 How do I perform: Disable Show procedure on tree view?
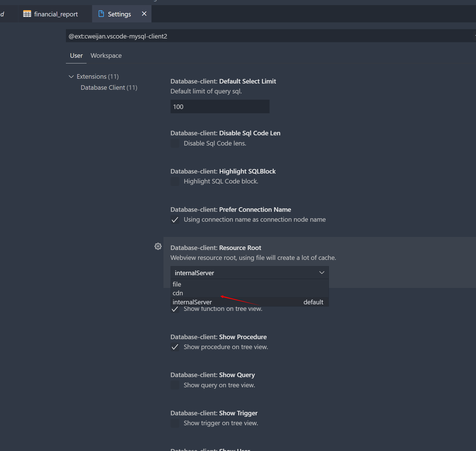click(x=175, y=347)
